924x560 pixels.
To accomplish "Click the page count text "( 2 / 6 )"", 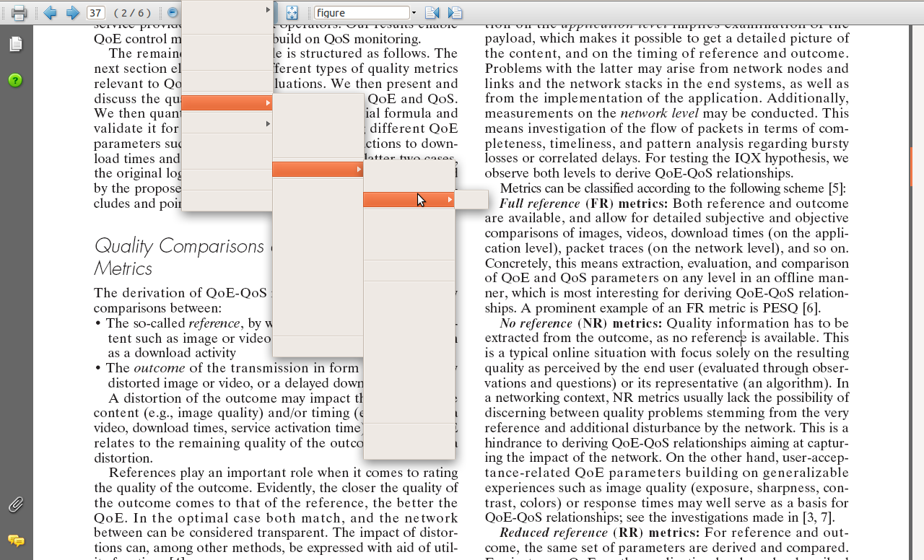I will click(132, 13).
